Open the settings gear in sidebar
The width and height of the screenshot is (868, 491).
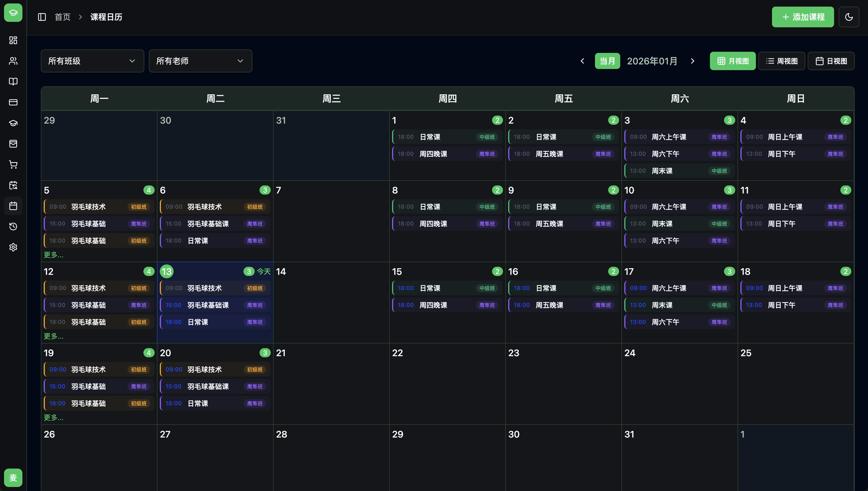pos(13,247)
